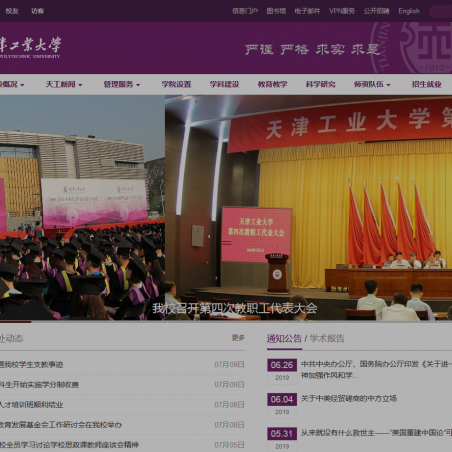Image resolution: width=452 pixels, height=452 pixels.
Task: Select the 通知公告 tab
Action: coord(284,338)
